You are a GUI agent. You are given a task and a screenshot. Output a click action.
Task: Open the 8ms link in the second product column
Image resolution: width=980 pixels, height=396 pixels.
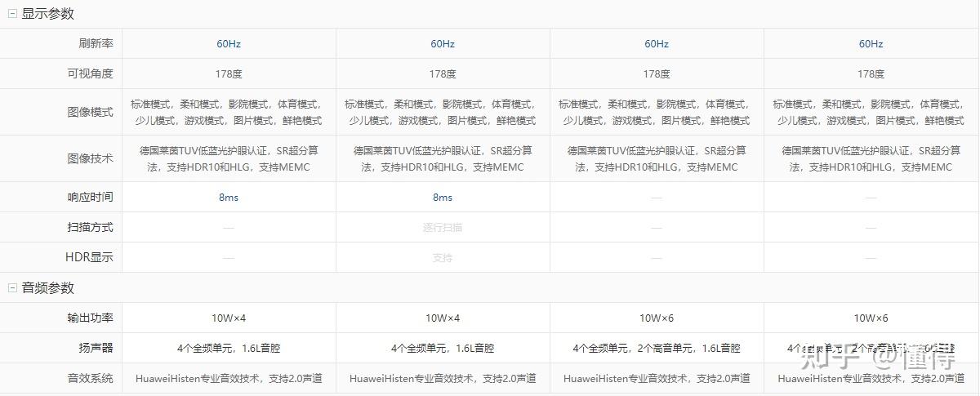coord(443,197)
